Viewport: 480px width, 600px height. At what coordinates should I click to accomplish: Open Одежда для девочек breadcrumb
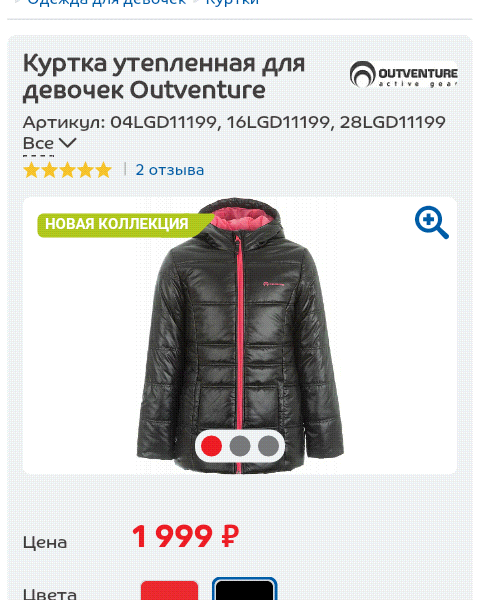pos(106,2)
